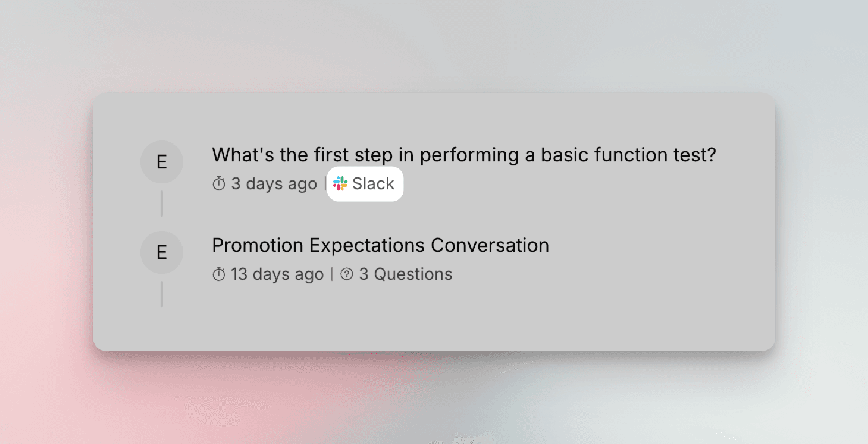Click the question mark icon before "3 Questions"
868x444 pixels.
347,274
